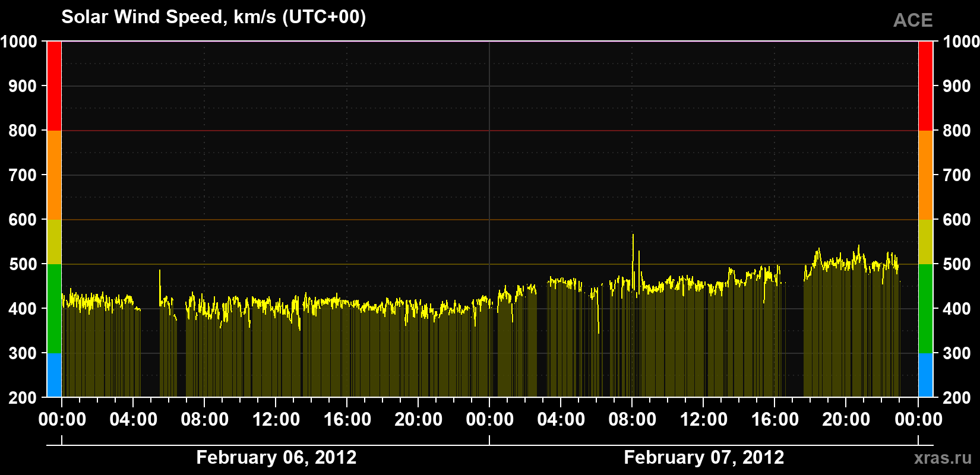This screenshot has height=475, width=980.
Task: Click the green band on the left color scale
Action: 54,309
